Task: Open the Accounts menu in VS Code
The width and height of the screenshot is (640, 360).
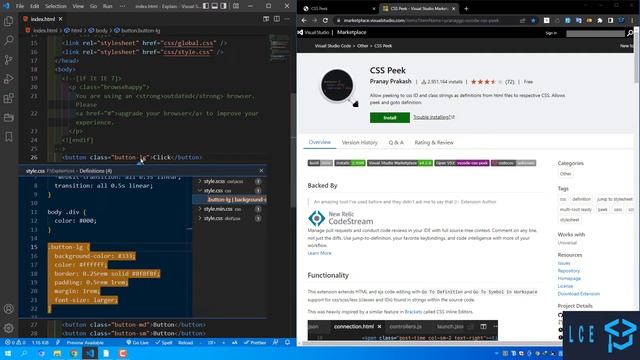Action: [x=9, y=309]
